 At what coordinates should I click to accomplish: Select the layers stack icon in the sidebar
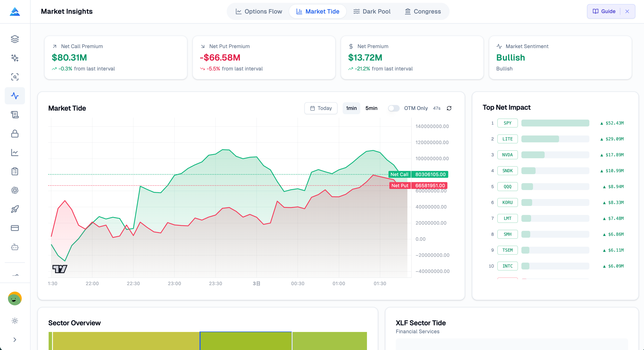15,39
